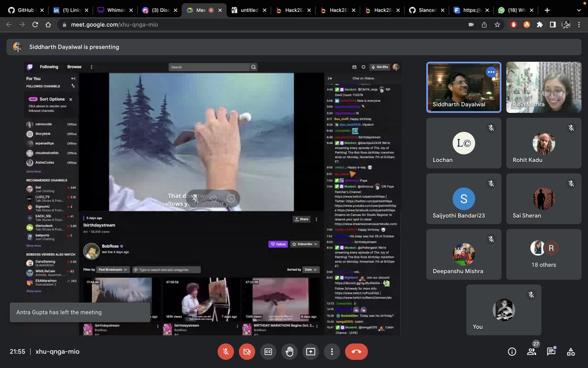
Task: Go to Chrome home page icon
Action: (48, 25)
